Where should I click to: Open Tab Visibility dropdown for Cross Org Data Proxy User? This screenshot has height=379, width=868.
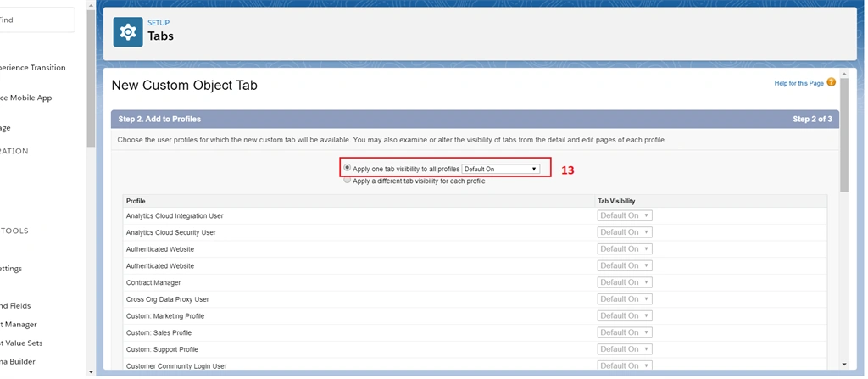coord(625,298)
